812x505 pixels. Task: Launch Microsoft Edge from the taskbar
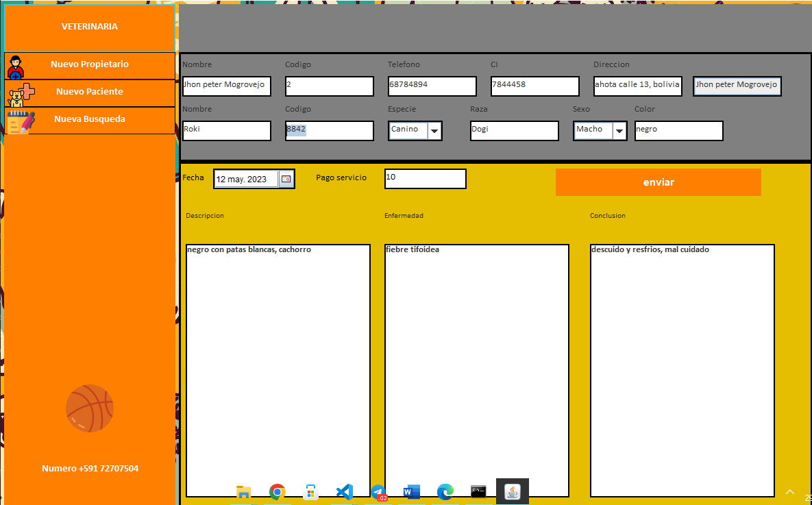(x=445, y=491)
